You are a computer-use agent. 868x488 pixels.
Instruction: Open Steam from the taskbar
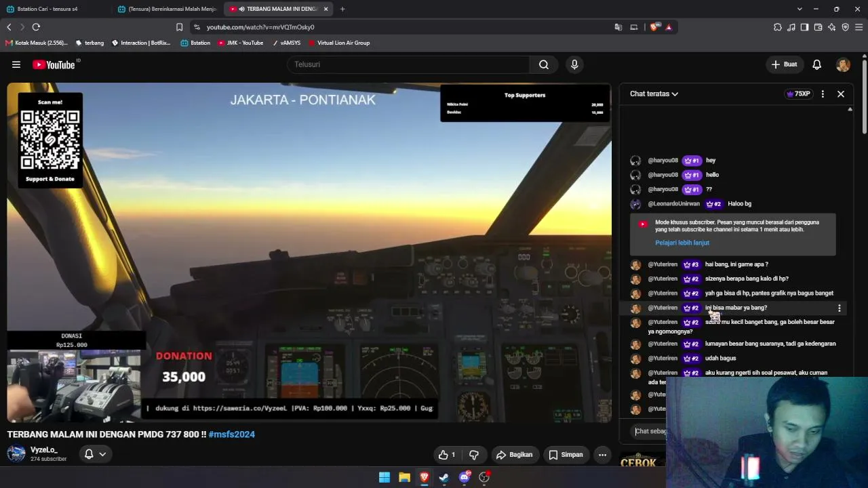(x=444, y=477)
